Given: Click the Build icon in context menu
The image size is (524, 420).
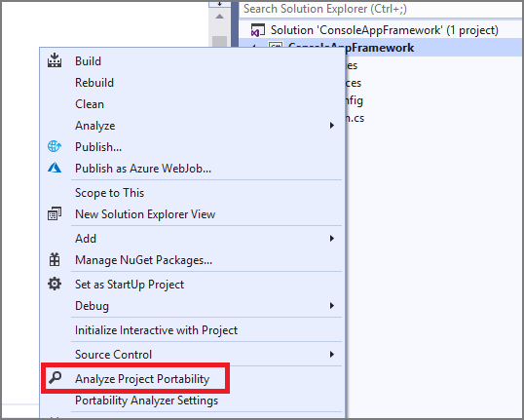Looking at the screenshot, I should [55, 60].
